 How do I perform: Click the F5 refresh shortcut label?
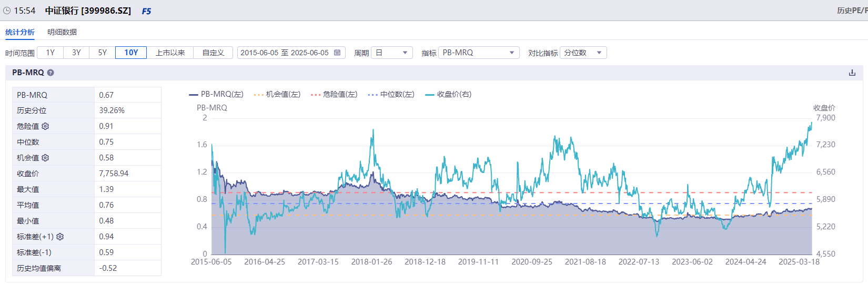pyautogui.click(x=146, y=11)
